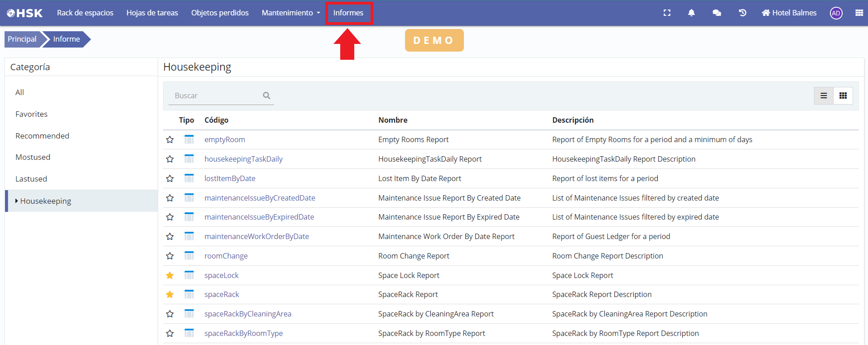This screenshot has width=868, height=345.
Task: Click the fullscreen icon in top bar
Action: [667, 13]
